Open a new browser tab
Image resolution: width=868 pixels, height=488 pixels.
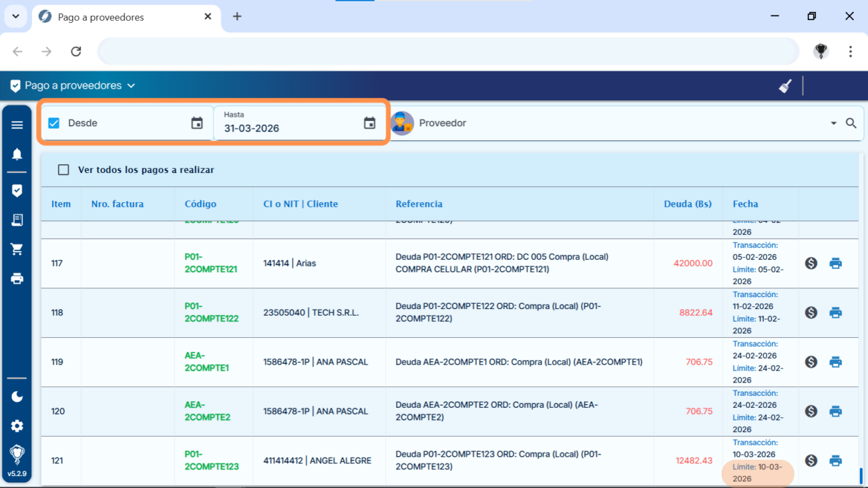(237, 17)
